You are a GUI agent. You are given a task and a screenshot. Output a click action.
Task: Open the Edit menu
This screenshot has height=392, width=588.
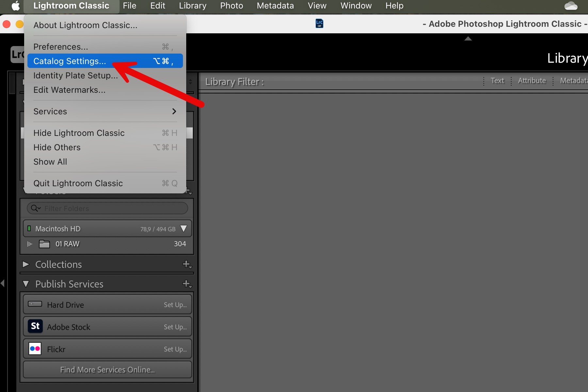point(158,6)
